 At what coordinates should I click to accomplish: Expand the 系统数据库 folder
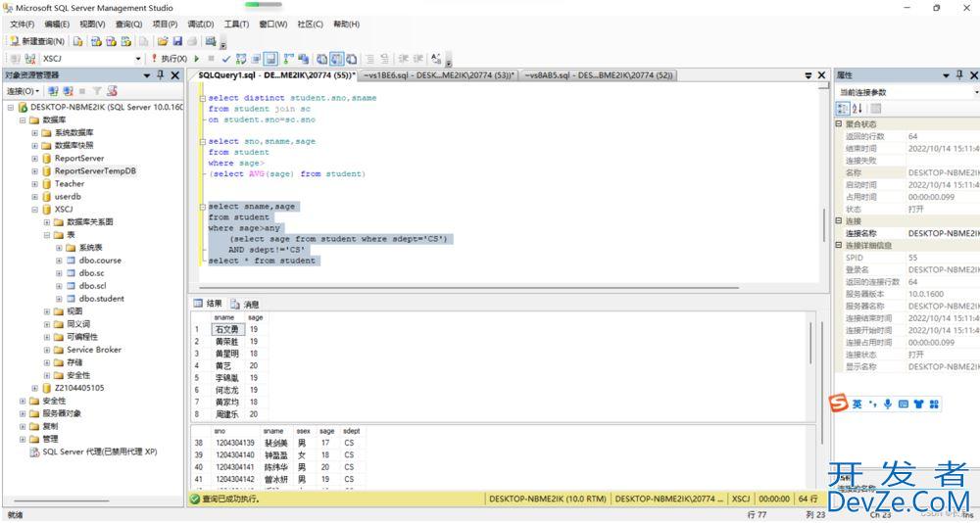click(x=35, y=133)
